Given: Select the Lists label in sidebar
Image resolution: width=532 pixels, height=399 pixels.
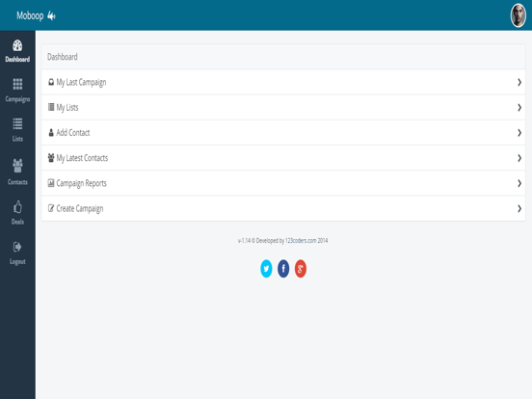Looking at the screenshot, I should click(17, 139).
